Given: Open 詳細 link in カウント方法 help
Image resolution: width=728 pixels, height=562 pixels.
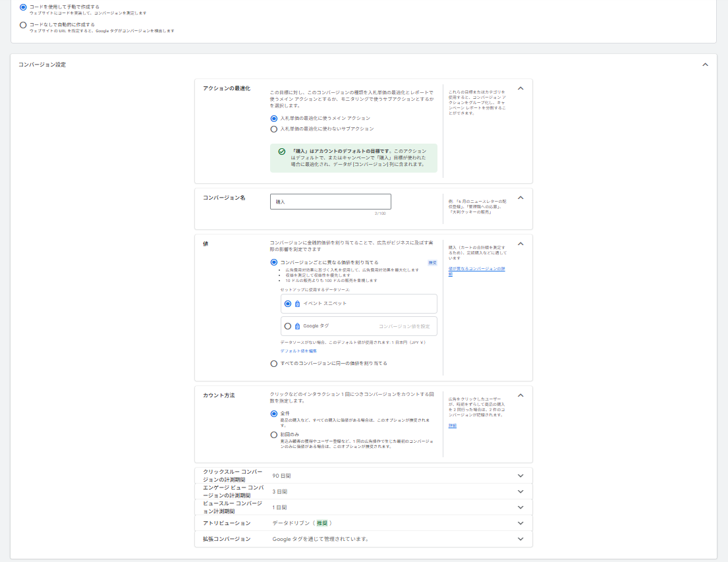Looking at the screenshot, I should pyautogui.click(x=452, y=426).
